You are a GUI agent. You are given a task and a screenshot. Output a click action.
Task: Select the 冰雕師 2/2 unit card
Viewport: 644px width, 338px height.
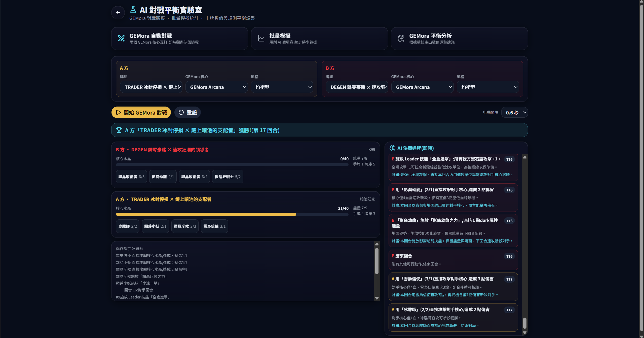pyautogui.click(x=128, y=226)
